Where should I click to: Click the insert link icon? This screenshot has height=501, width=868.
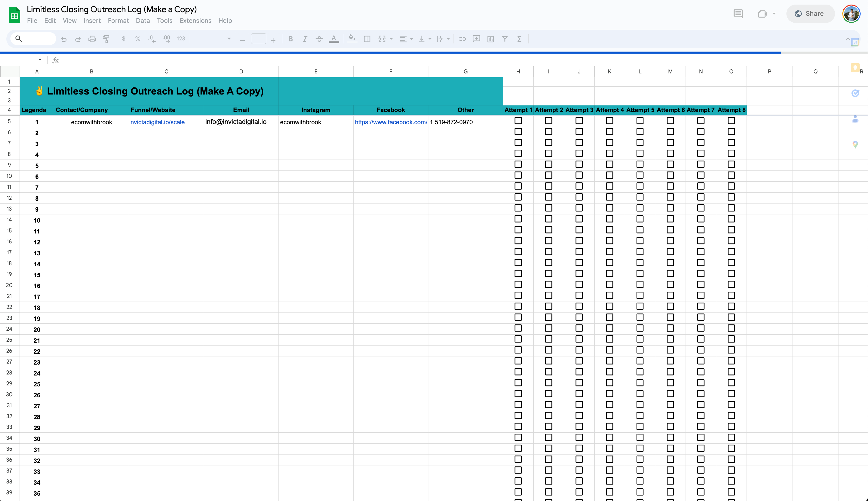462,39
